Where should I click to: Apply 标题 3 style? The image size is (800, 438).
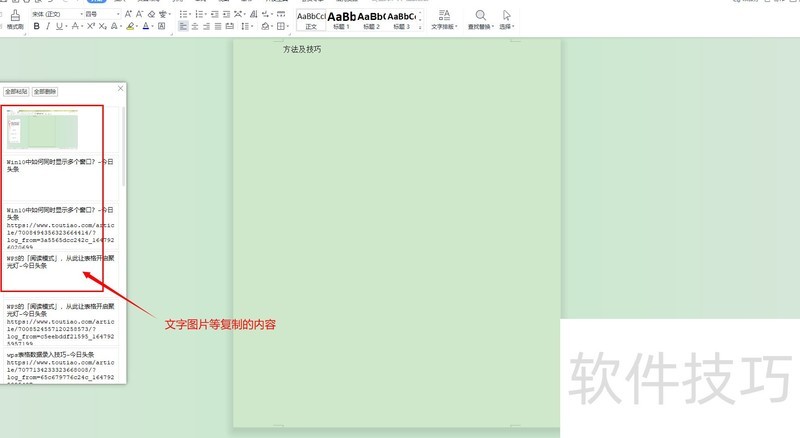pyautogui.click(x=402, y=20)
